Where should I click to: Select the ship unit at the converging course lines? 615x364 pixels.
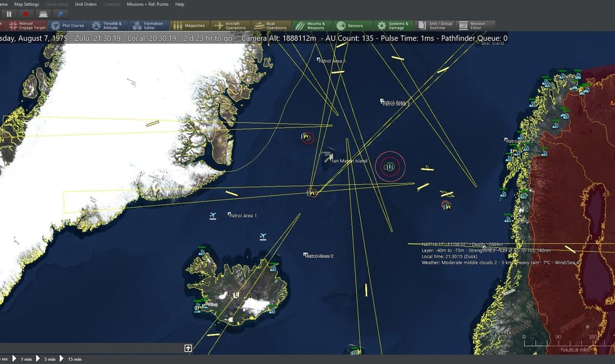pyautogui.click(x=313, y=193)
